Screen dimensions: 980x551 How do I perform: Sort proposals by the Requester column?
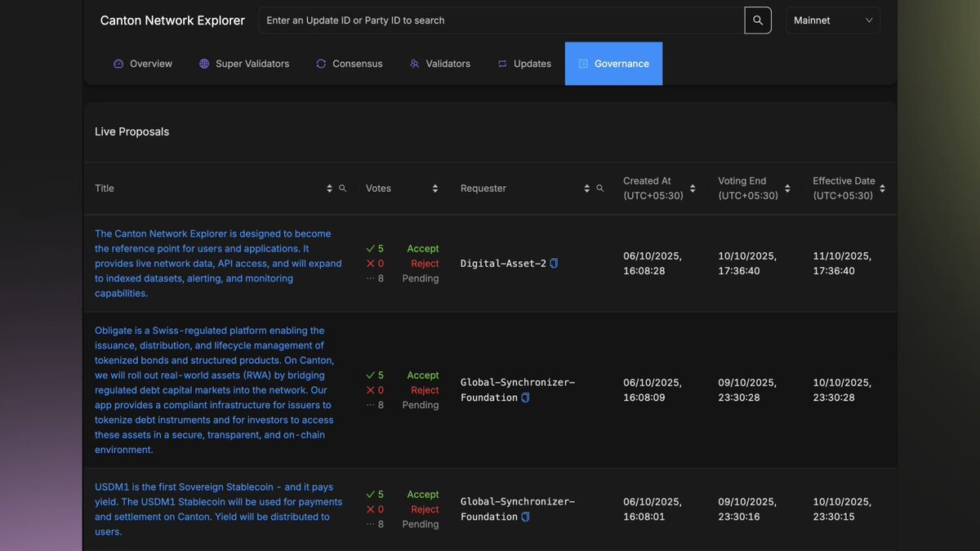tap(586, 189)
